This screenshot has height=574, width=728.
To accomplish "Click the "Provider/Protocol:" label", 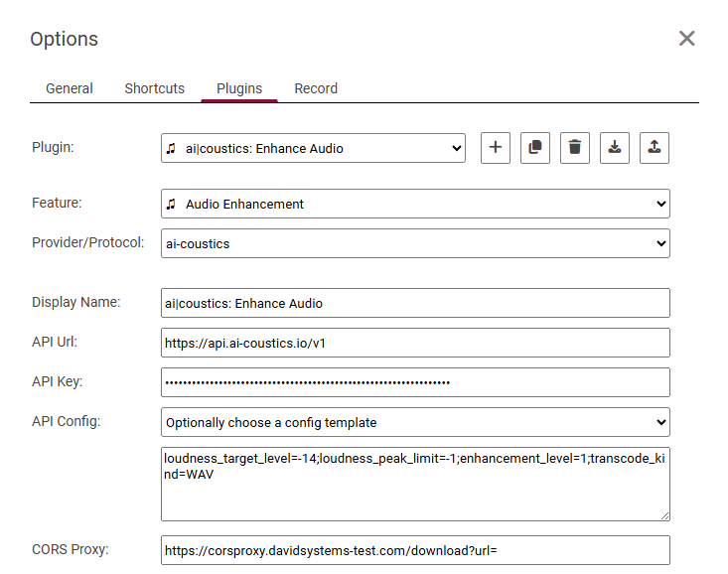I will point(88,242).
